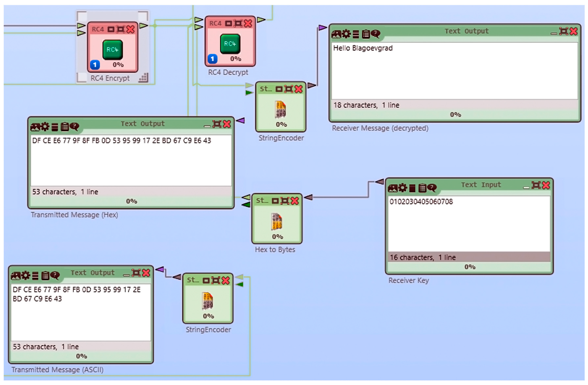Open settings gear of Transmitted Message (Hex)
Image resolution: width=588 pixels, height=385 pixels.
[x=45, y=127]
